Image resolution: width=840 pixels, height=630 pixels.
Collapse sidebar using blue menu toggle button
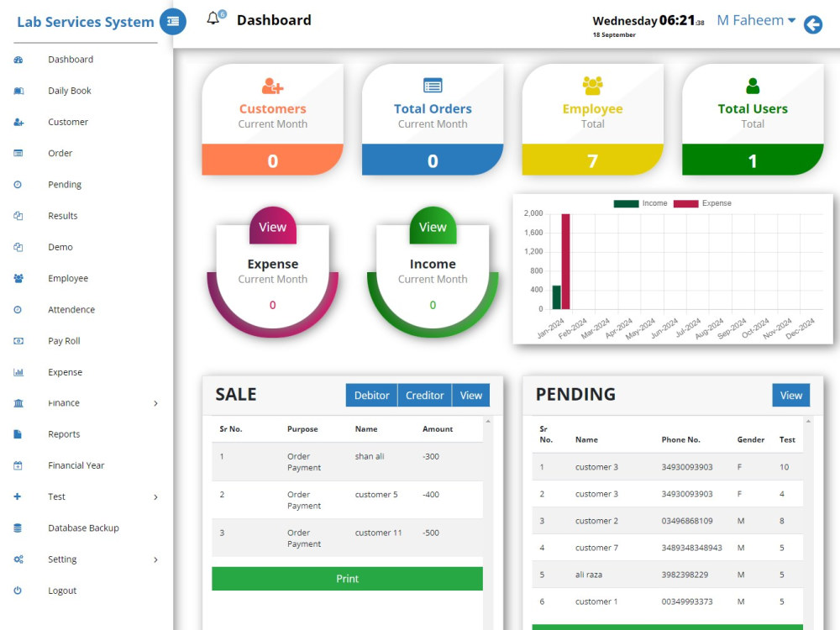coord(172,22)
